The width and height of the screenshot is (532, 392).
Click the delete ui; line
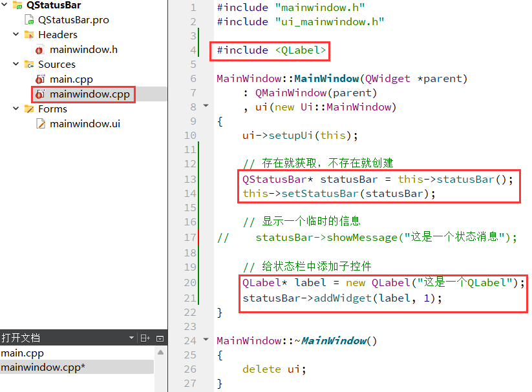tap(274, 369)
